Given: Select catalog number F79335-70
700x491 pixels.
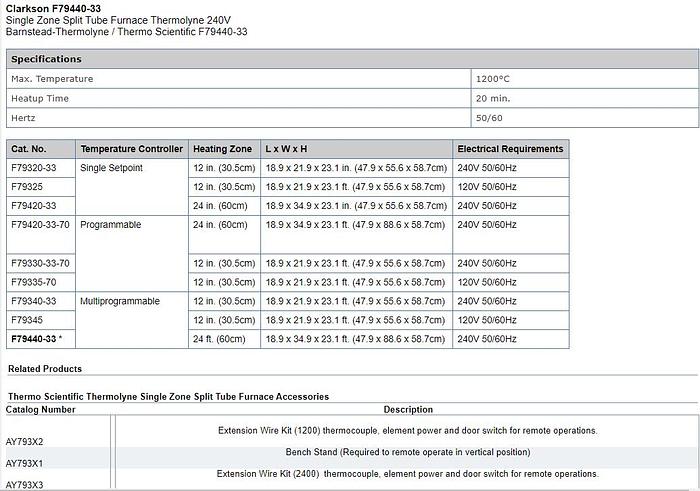Looking at the screenshot, I should pos(33,282).
